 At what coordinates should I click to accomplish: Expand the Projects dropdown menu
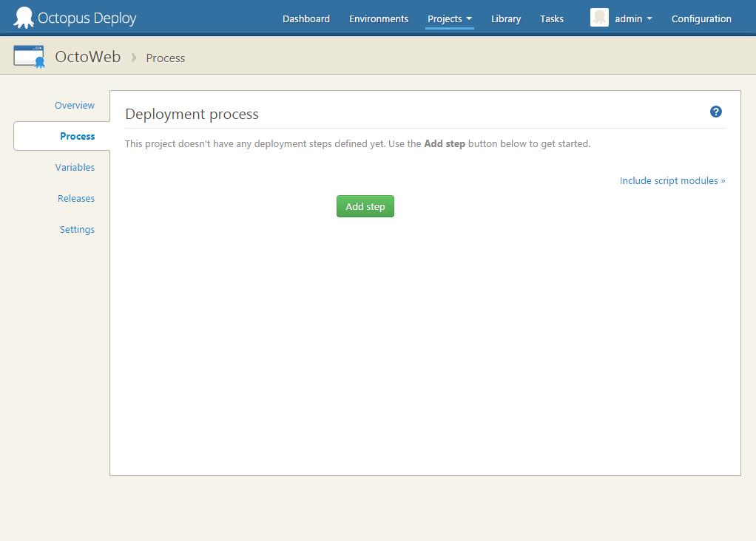coord(449,18)
